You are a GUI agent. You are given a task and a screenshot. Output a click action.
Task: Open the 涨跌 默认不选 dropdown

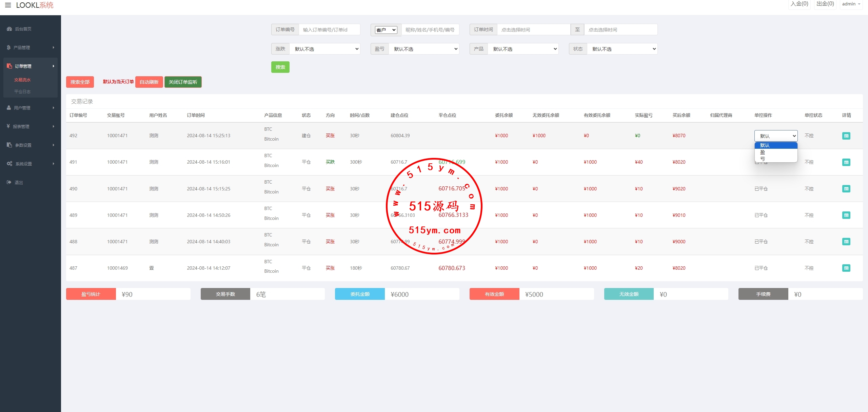point(324,49)
